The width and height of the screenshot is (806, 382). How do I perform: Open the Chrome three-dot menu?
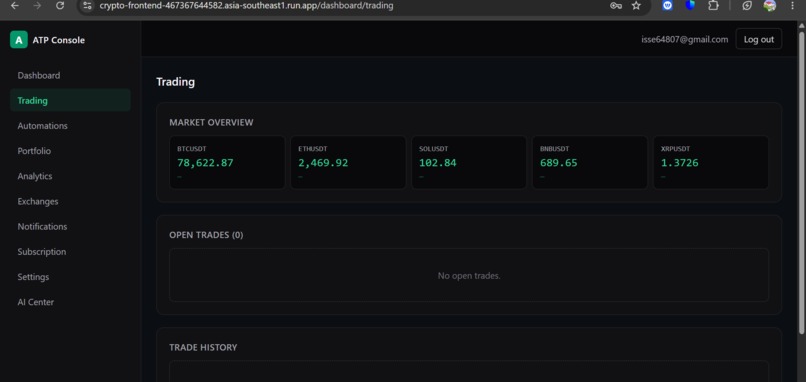point(792,6)
